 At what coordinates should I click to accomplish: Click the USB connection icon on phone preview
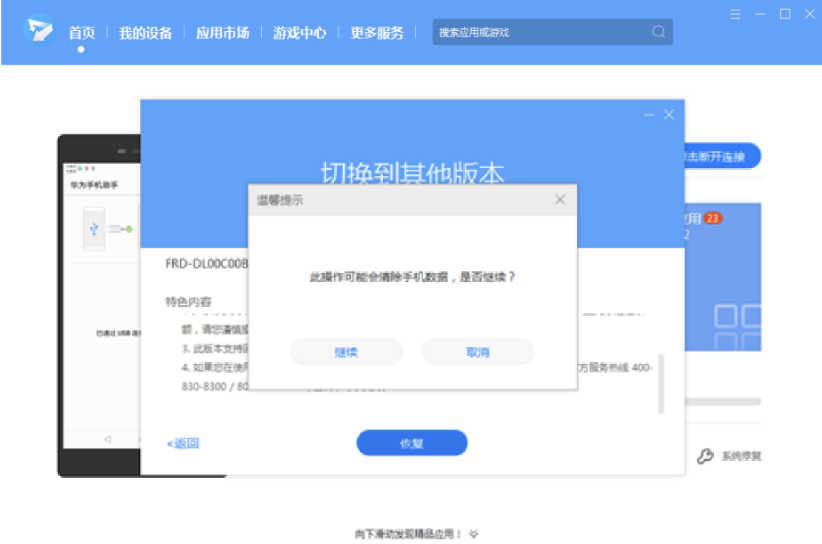(94, 229)
